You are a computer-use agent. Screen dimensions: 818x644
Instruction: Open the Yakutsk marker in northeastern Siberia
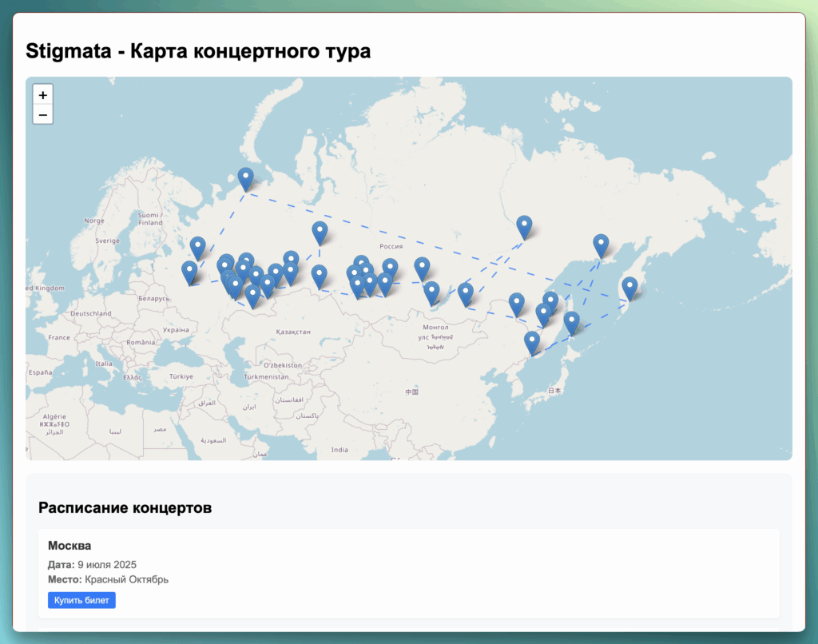(x=524, y=228)
